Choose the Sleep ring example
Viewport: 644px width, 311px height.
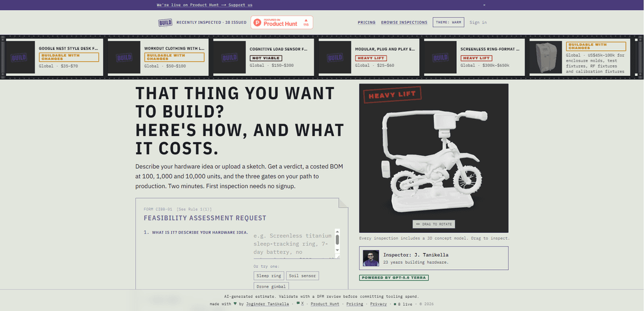[x=268, y=276]
